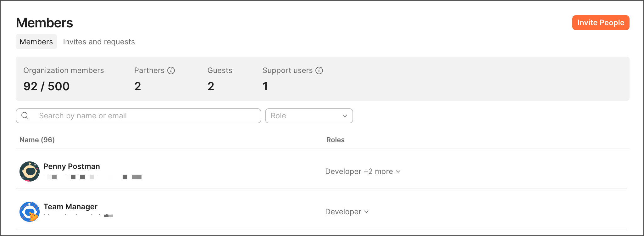Click the Partners info icon
Image resolution: width=644 pixels, height=236 pixels.
pyautogui.click(x=171, y=70)
